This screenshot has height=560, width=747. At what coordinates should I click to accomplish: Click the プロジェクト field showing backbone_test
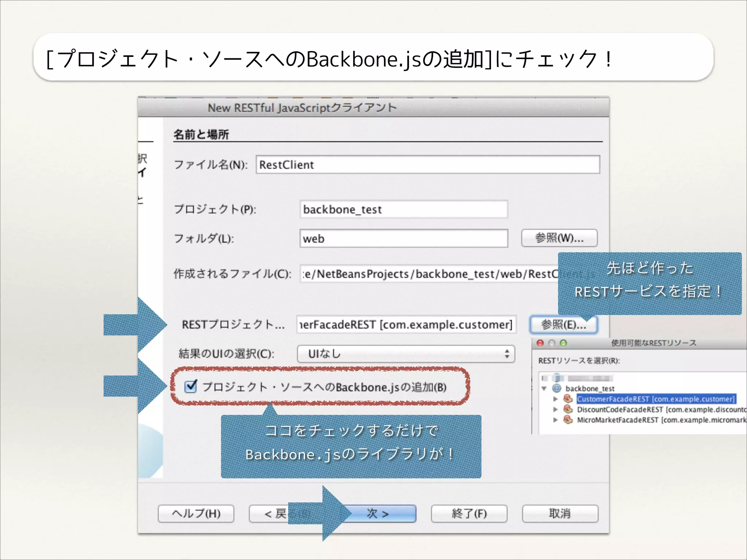point(403,209)
